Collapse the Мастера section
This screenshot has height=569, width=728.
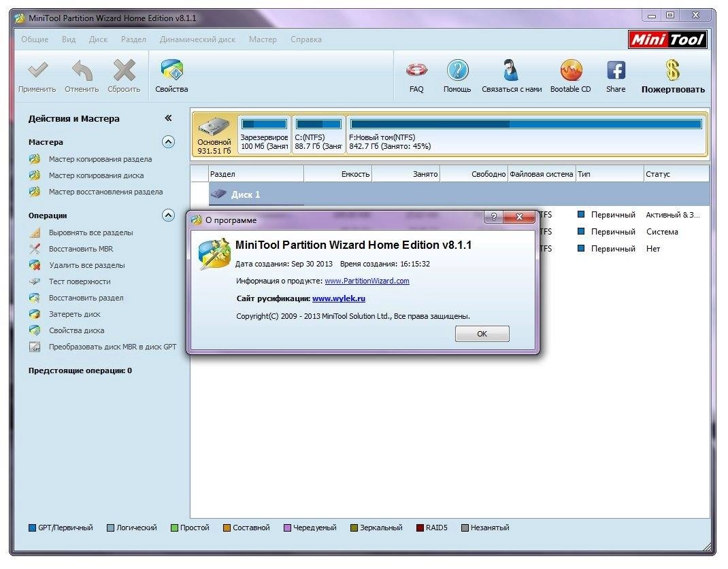[168, 141]
